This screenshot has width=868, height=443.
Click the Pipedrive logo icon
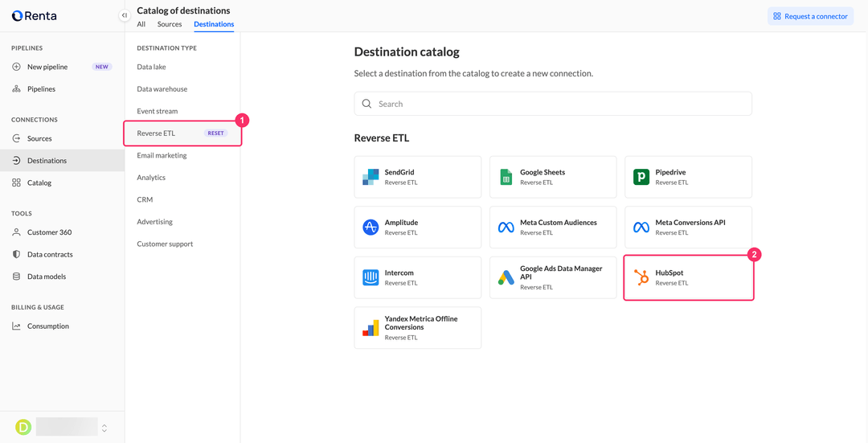(641, 177)
